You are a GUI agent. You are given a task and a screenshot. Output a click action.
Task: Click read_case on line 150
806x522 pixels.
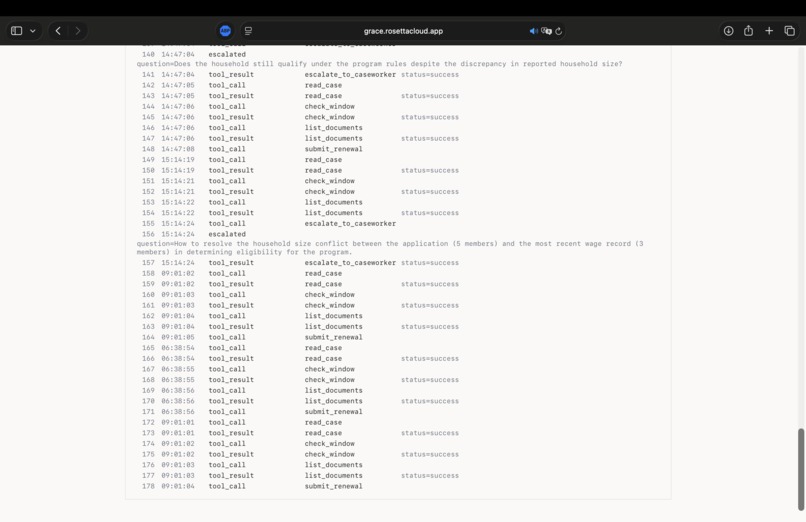323,170
